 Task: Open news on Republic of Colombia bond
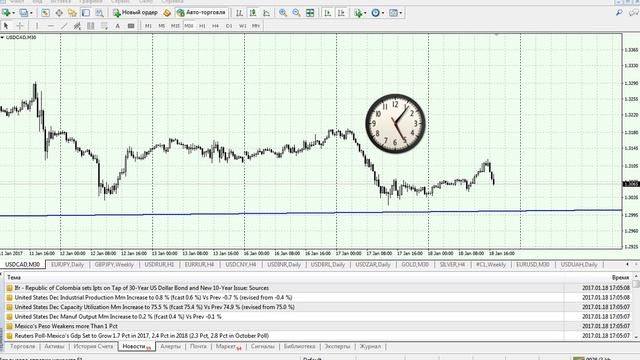tap(142, 288)
